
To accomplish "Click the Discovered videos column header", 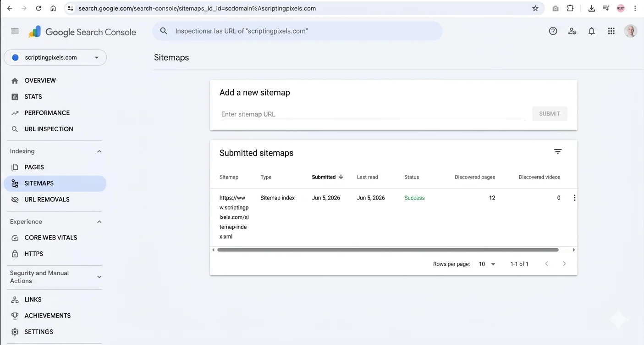I will click(x=539, y=177).
